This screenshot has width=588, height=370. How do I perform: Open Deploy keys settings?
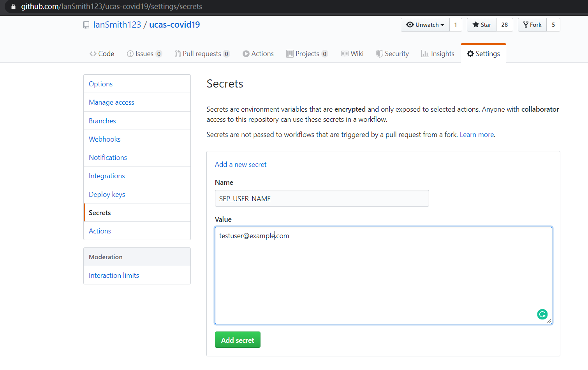point(137,195)
